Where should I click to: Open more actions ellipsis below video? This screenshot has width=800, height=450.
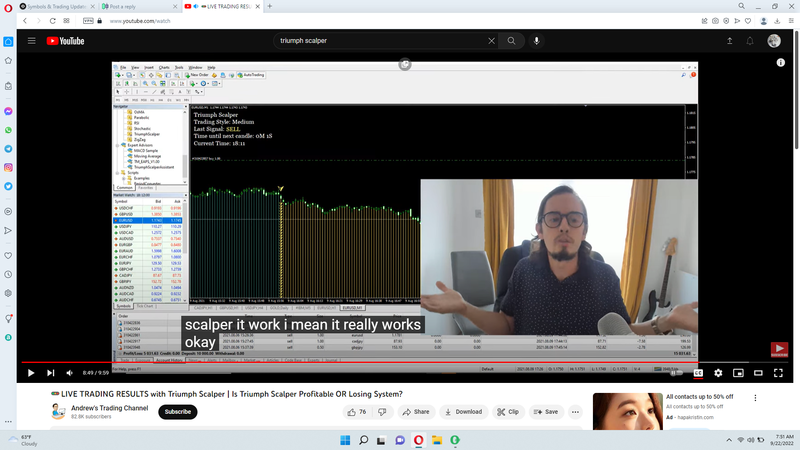(x=575, y=412)
